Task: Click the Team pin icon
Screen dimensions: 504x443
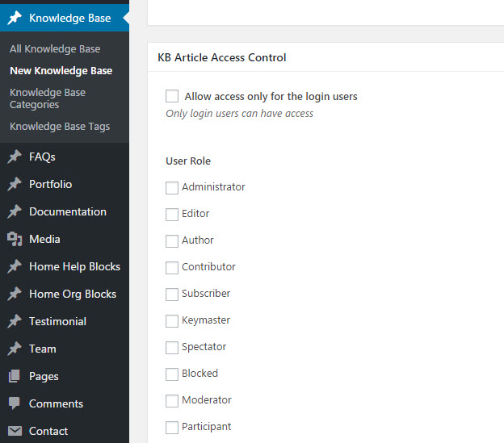Action: click(x=14, y=349)
